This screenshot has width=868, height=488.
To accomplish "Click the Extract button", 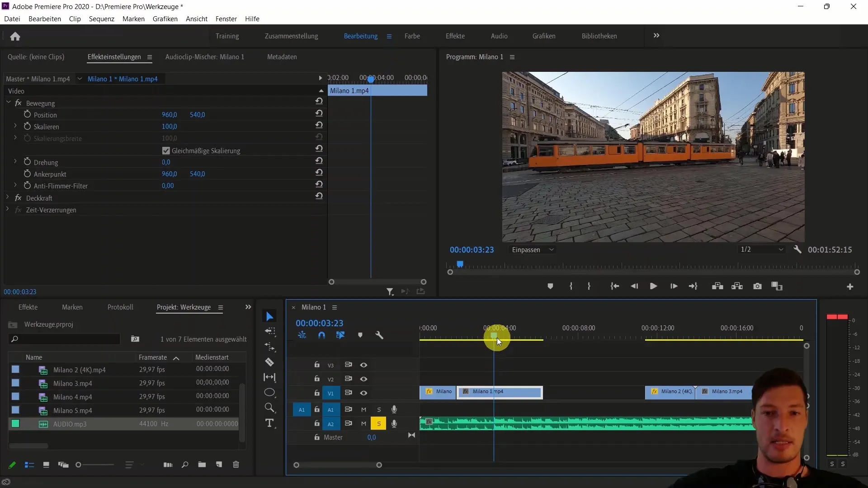I will (x=737, y=286).
